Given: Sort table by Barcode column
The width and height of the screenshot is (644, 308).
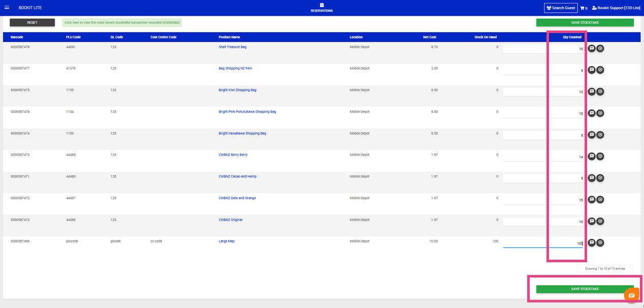Looking at the screenshot, I should 17,37.
